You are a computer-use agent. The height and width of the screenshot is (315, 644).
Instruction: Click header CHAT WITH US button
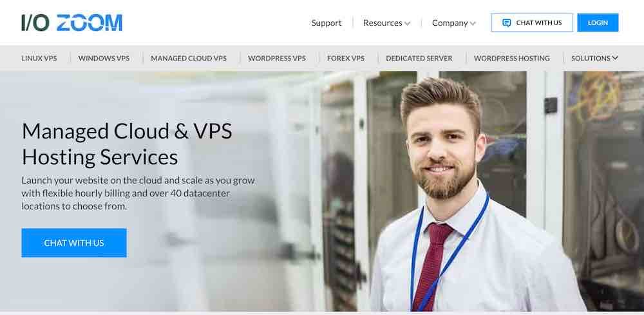coord(532,23)
